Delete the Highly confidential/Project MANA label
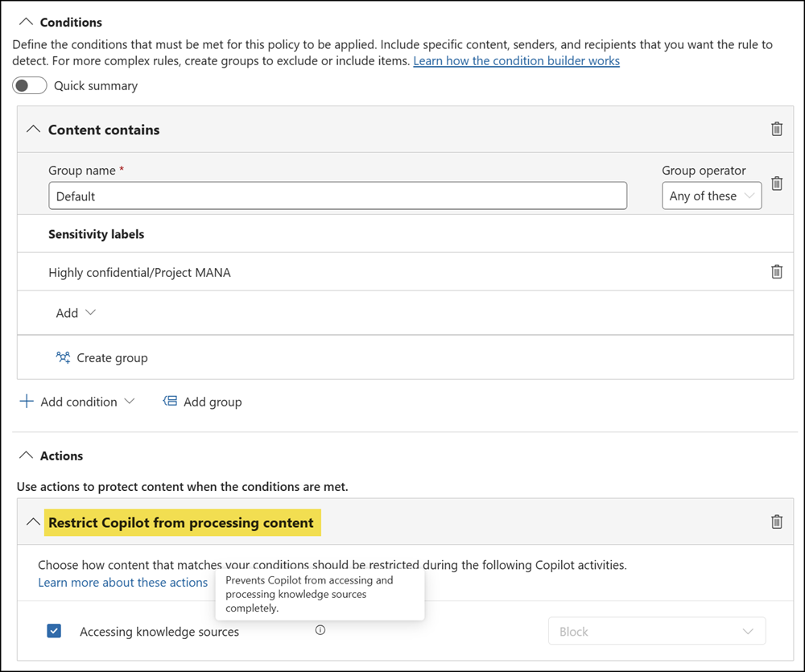805x672 pixels. pyautogui.click(x=777, y=271)
